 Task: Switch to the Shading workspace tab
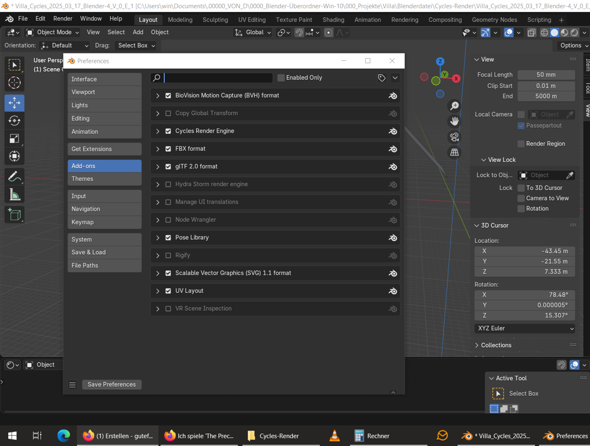pos(333,20)
